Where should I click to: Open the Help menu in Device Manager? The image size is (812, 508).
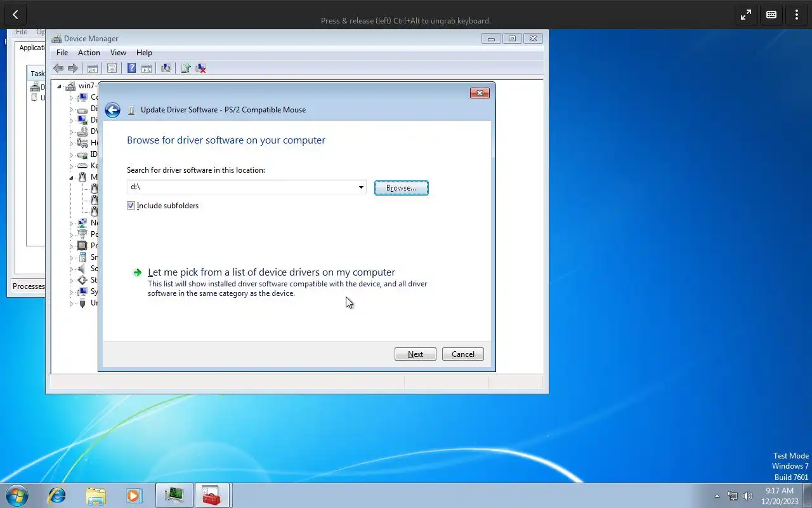pyautogui.click(x=144, y=53)
